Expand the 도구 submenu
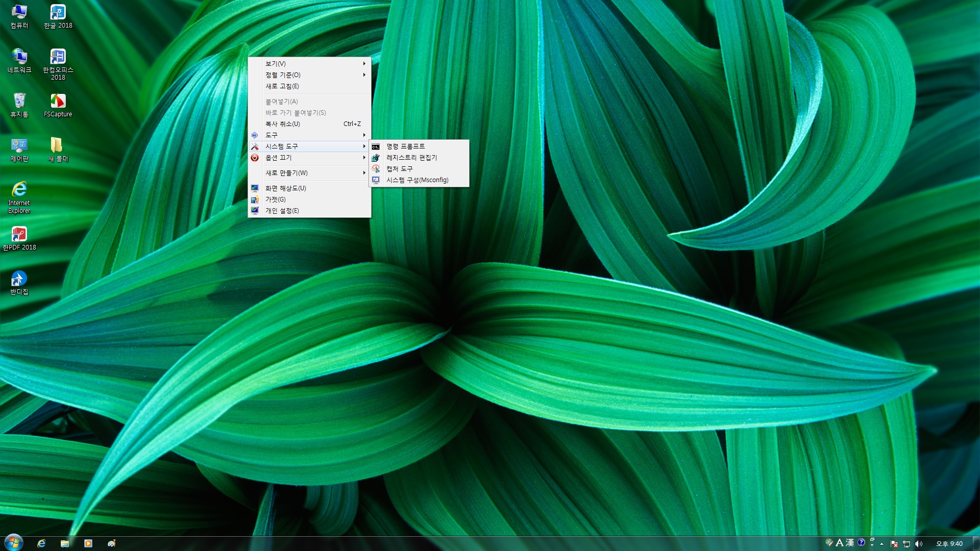980x551 pixels. coord(309,135)
